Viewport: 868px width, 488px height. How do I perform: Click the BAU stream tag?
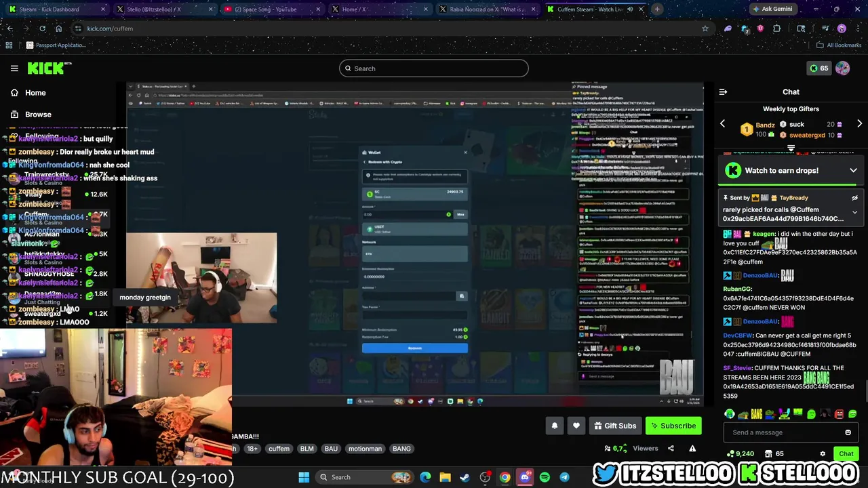(331, 449)
